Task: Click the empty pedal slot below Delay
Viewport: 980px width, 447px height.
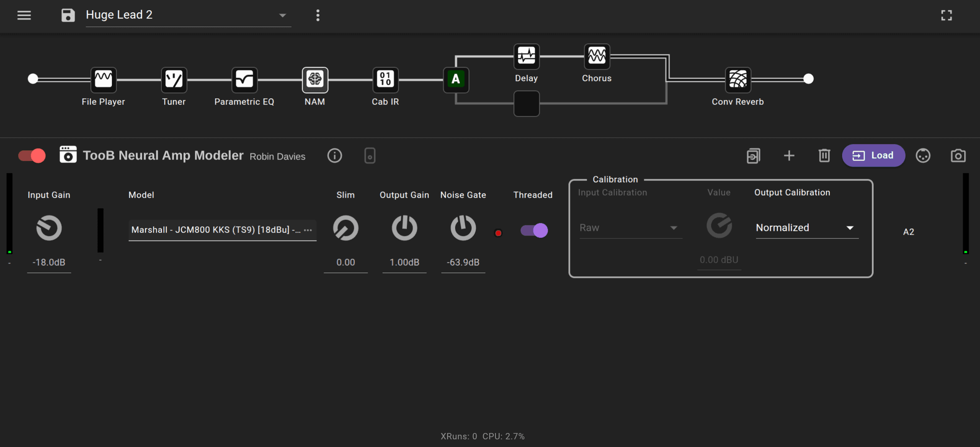Action: pos(526,104)
